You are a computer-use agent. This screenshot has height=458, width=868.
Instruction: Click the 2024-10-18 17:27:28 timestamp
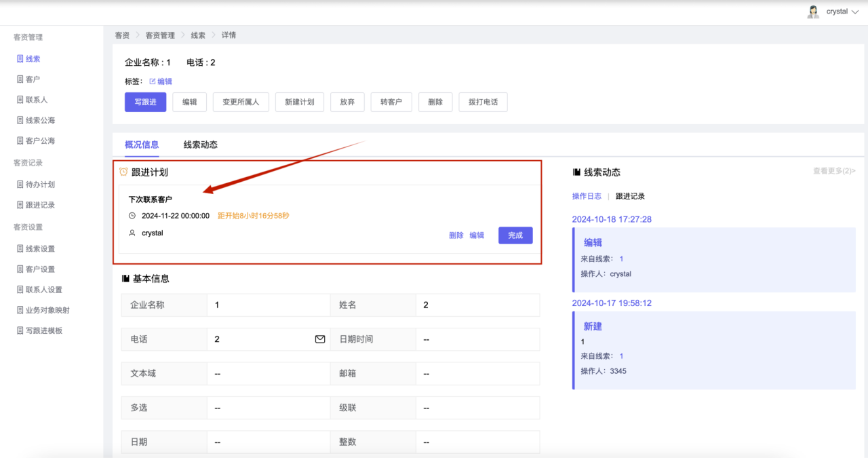tap(612, 219)
